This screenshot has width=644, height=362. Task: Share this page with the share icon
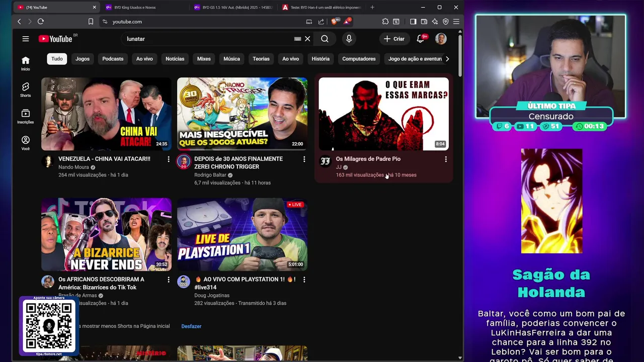(321, 22)
